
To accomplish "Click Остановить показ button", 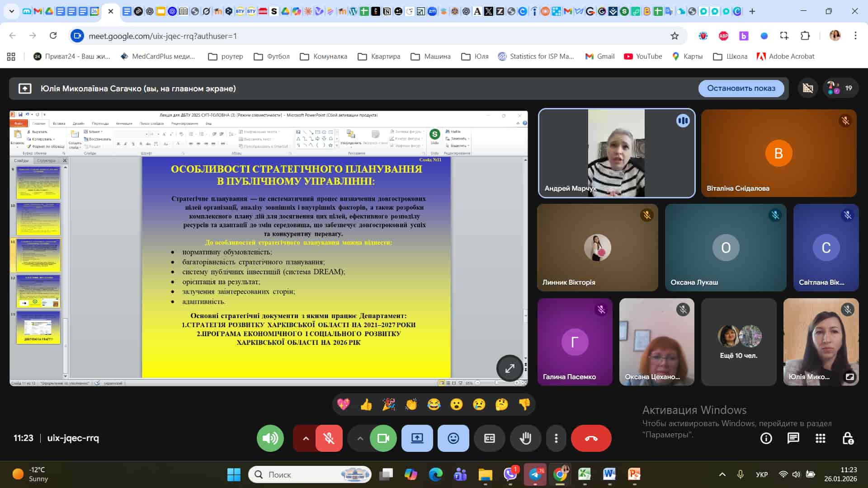I will point(741,89).
